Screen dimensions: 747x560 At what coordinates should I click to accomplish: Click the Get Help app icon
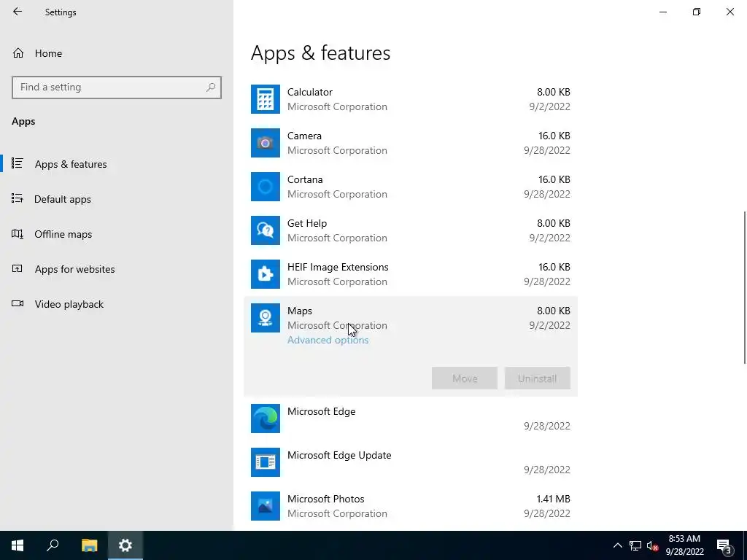coord(266,230)
